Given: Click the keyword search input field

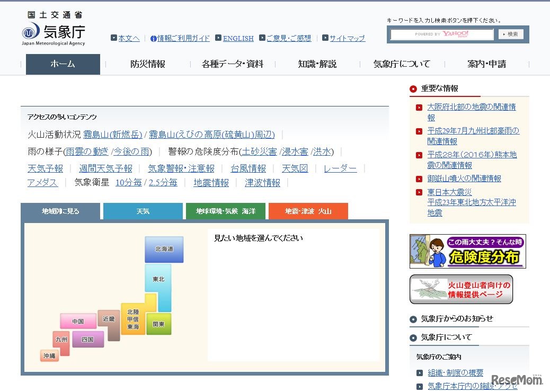Looking at the screenshot, I should [x=440, y=34].
